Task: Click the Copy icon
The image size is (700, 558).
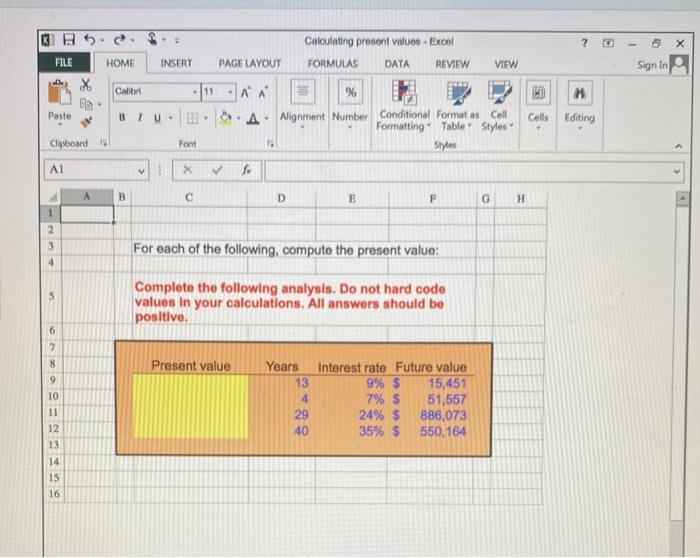Action: pos(86,104)
